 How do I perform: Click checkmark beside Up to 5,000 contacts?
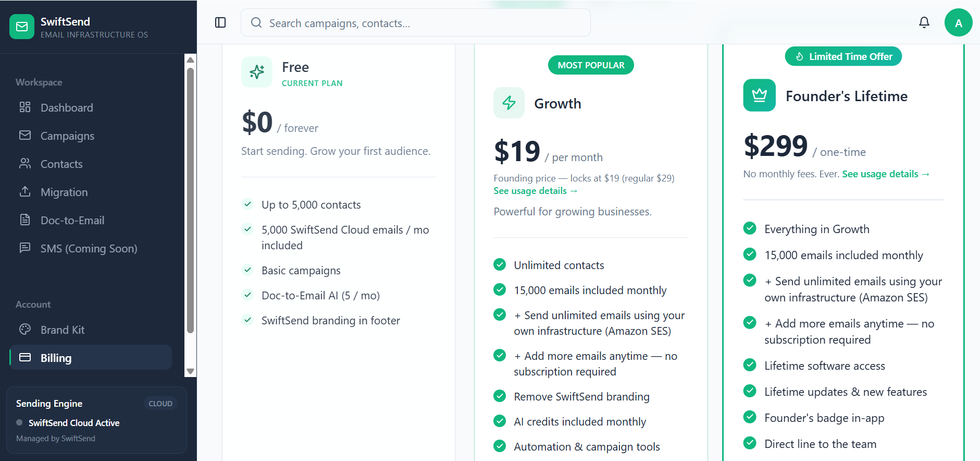248,204
